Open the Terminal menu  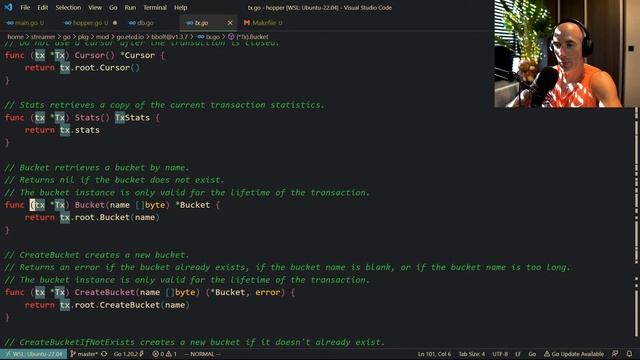(x=155, y=7)
